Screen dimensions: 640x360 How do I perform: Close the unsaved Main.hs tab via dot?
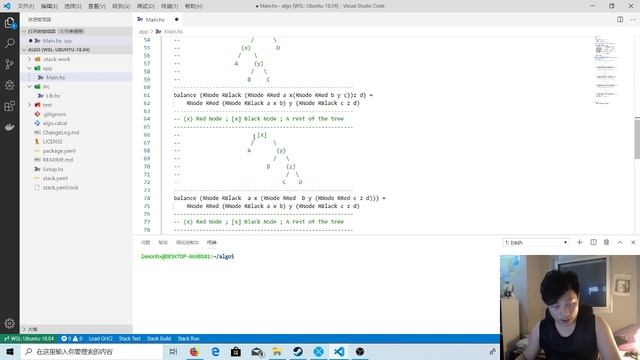tap(176, 19)
